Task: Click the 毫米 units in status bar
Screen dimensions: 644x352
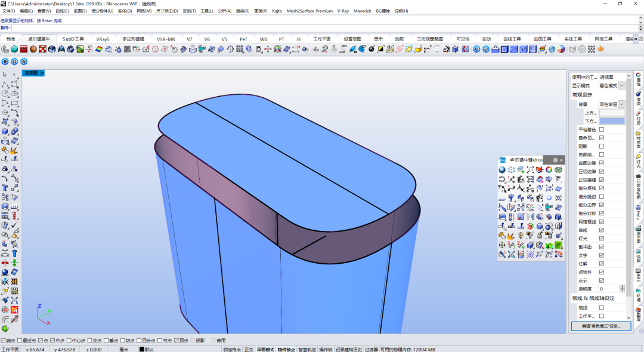Action: point(123,350)
